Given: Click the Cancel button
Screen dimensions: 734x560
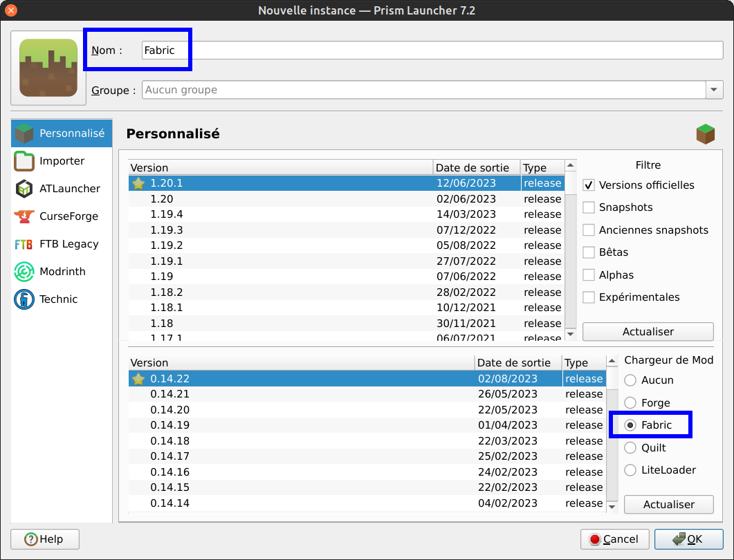Looking at the screenshot, I should [614, 539].
